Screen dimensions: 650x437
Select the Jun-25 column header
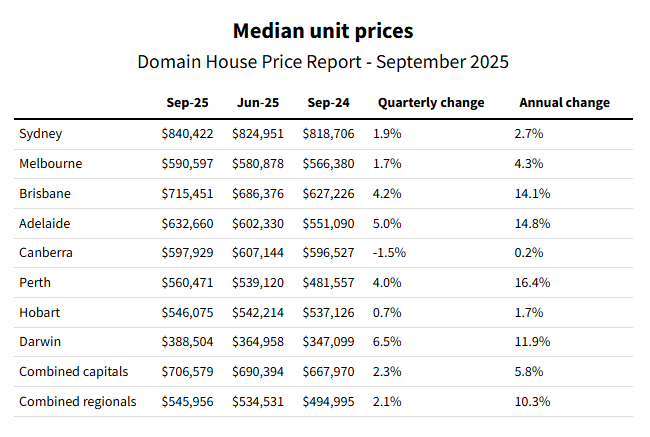click(x=257, y=103)
